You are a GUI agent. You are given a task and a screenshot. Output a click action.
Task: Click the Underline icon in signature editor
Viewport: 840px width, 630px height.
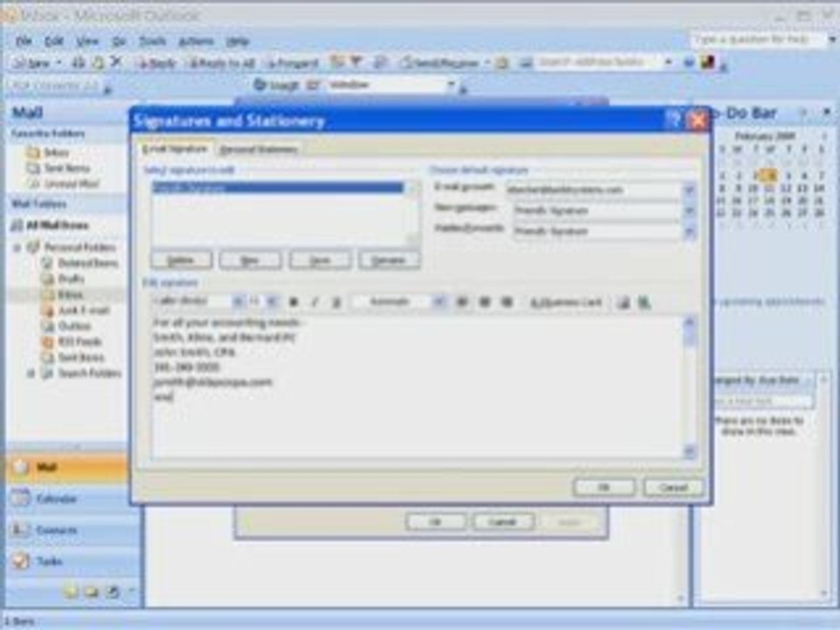tap(336, 302)
